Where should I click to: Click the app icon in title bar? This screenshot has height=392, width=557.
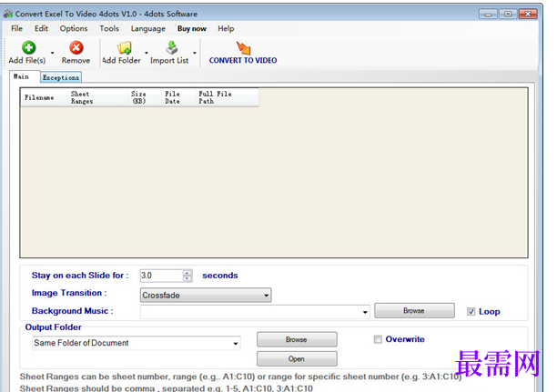point(8,14)
